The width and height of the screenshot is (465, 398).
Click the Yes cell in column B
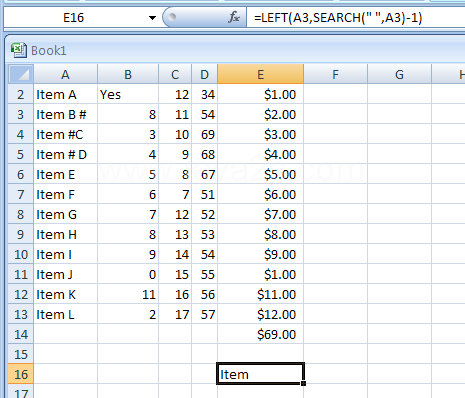coord(128,94)
